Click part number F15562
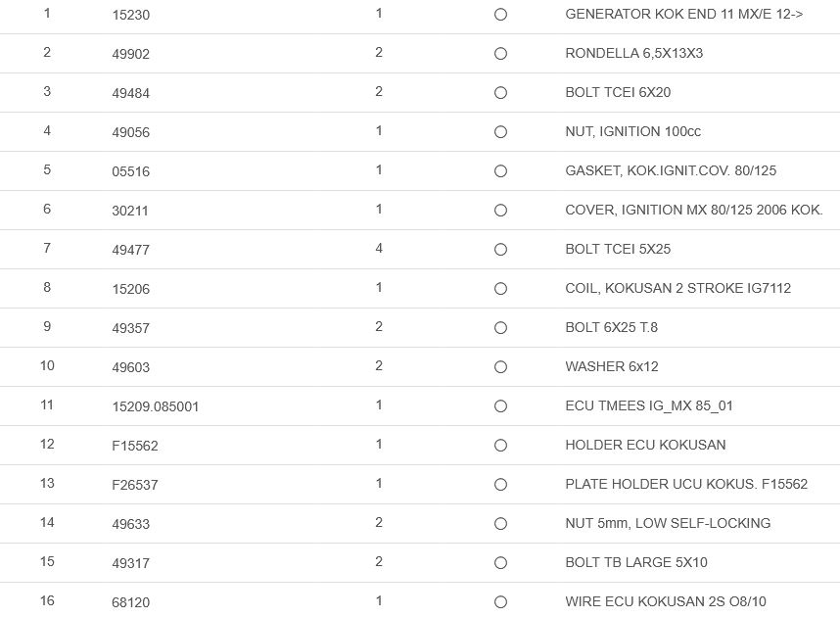 click(x=135, y=446)
